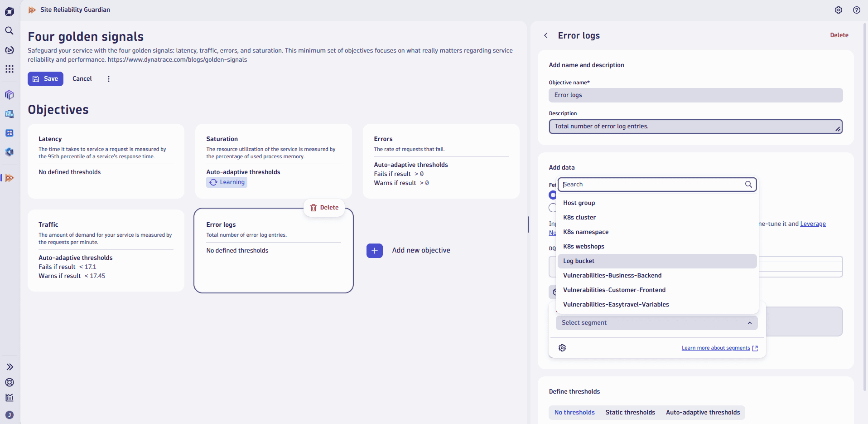Screen dimensions: 868x424
Task: Open the Leverage link in Add data
Action: point(813,224)
